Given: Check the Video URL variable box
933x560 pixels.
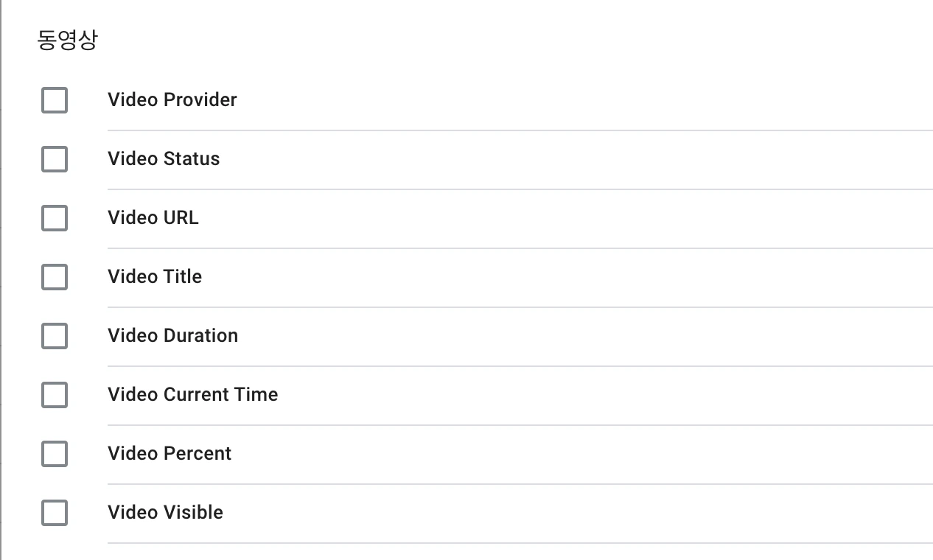Looking at the screenshot, I should pyautogui.click(x=55, y=218).
